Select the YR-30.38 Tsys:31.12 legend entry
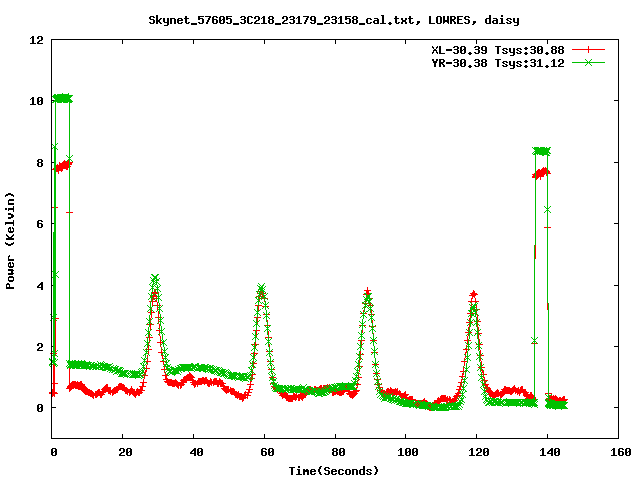This screenshot has width=640, height=480. 498,63
